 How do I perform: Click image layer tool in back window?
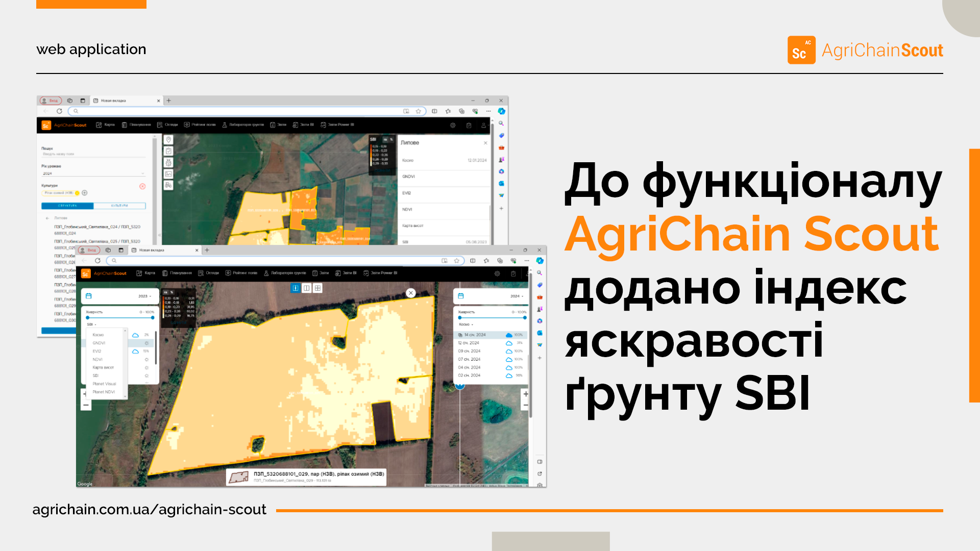(168, 173)
